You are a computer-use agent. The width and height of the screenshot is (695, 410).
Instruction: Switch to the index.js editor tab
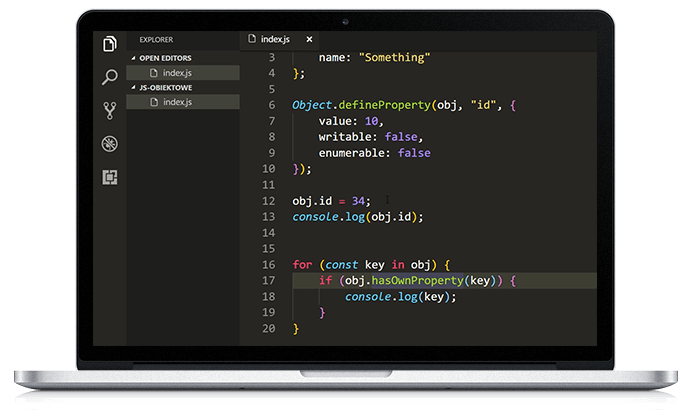pyautogui.click(x=273, y=40)
